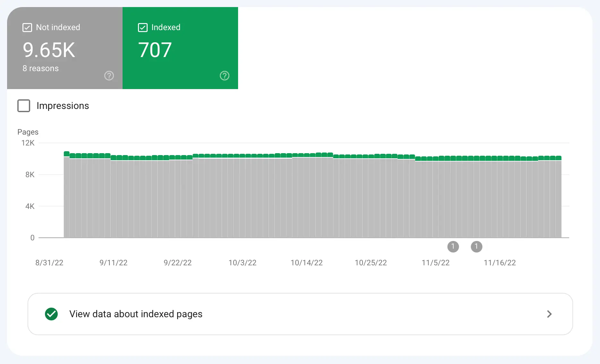Click the 11/16/22 date label
The image size is (600, 364).
(500, 263)
